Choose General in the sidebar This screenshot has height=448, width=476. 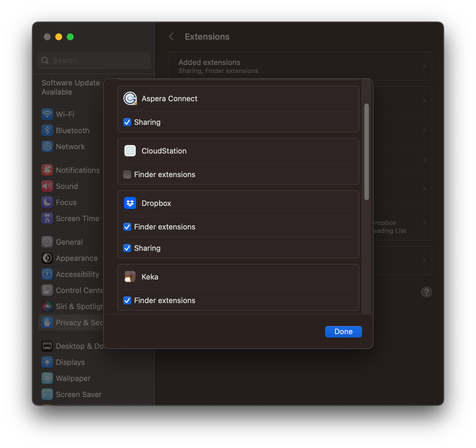pyautogui.click(x=69, y=242)
